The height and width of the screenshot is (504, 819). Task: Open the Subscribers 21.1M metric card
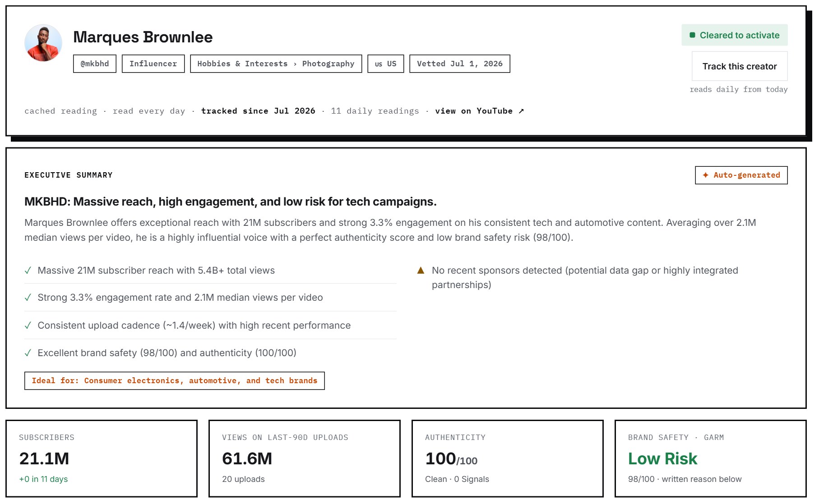102,458
